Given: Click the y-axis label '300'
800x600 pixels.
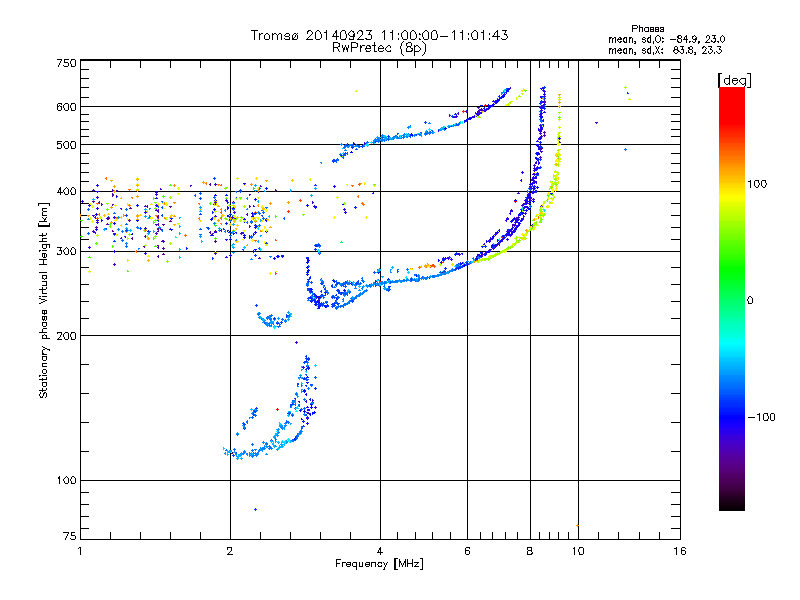Looking at the screenshot, I should point(66,252).
